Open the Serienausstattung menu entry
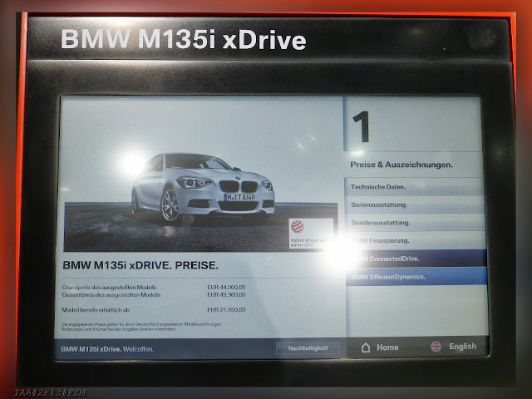532x399 pixels. 415,204
